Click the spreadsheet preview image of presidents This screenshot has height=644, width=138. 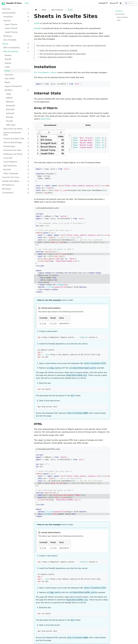click(x=50, y=143)
